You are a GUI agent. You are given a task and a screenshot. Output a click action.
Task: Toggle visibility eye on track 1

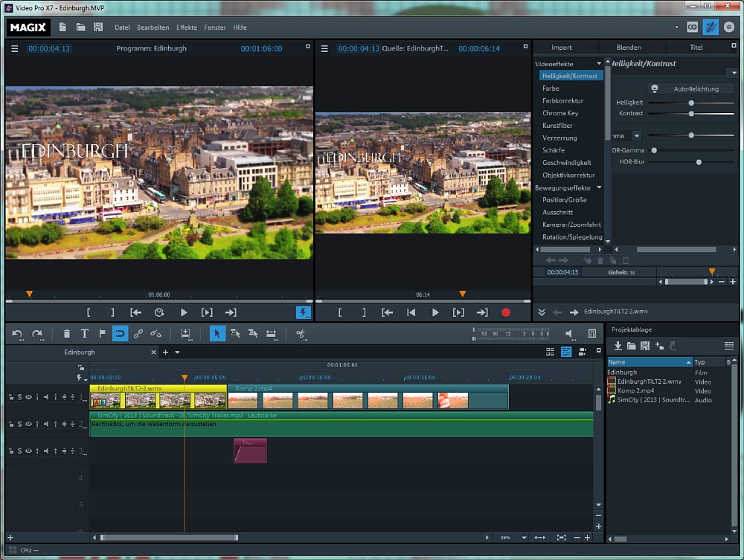(x=29, y=397)
